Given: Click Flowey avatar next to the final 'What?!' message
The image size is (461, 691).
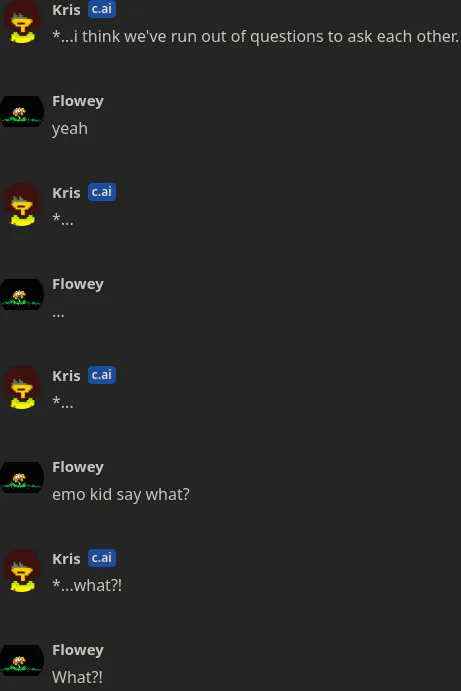Looking at the screenshot, I should coord(22,661).
